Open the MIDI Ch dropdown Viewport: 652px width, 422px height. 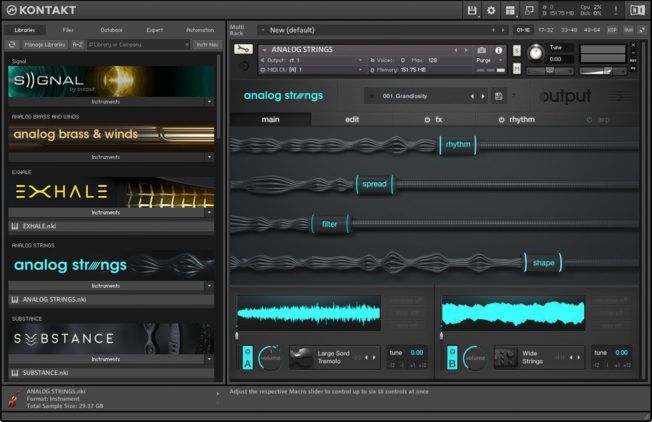click(360, 70)
